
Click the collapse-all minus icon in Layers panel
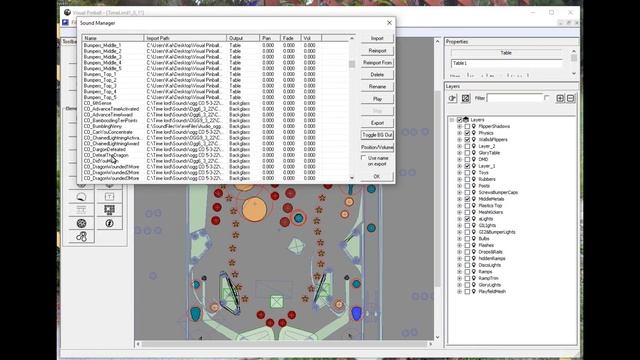pyautogui.click(x=570, y=98)
